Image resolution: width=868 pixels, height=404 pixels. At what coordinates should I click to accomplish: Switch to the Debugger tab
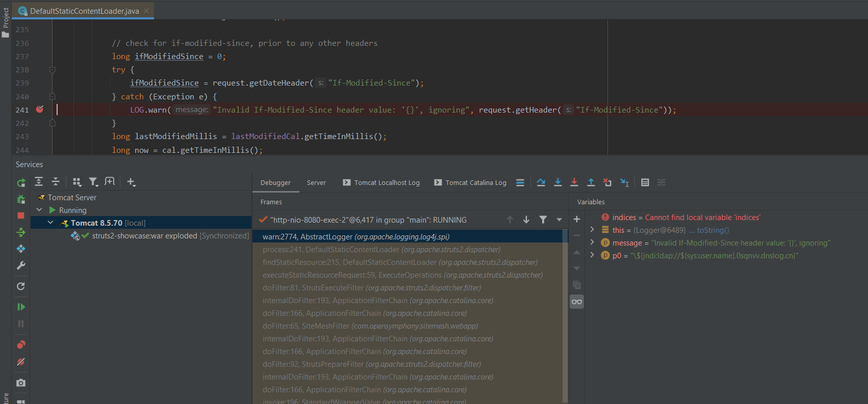(275, 182)
